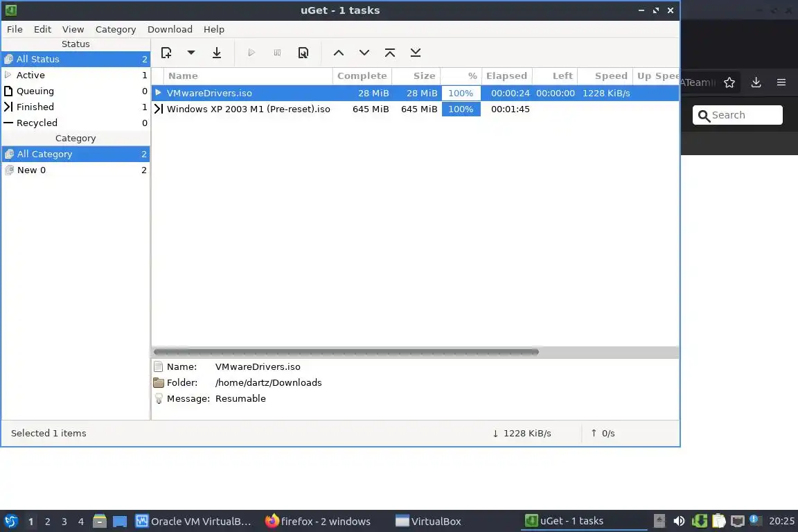Select the Windows XP 2003 M1 (Pre-reset).iso download
The width and height of the screenshot is (798, 532).
pyautogui.click(x=249, y=109)
